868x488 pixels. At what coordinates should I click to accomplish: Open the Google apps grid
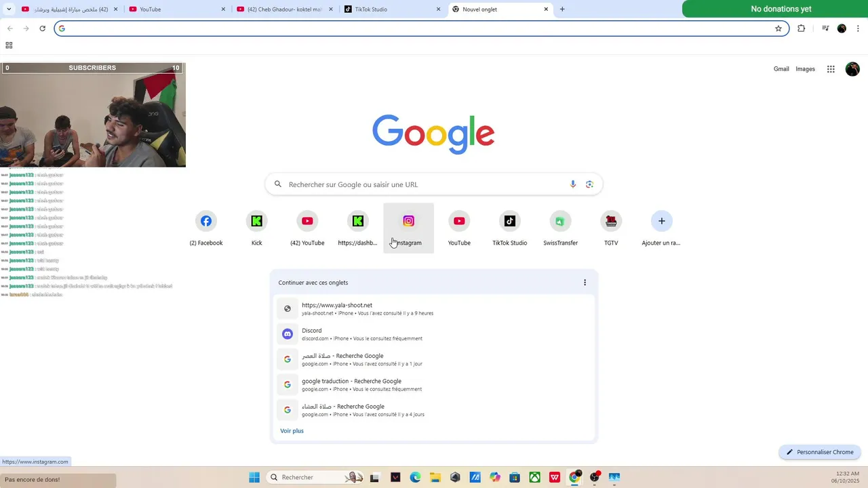(x=831, y=69)
